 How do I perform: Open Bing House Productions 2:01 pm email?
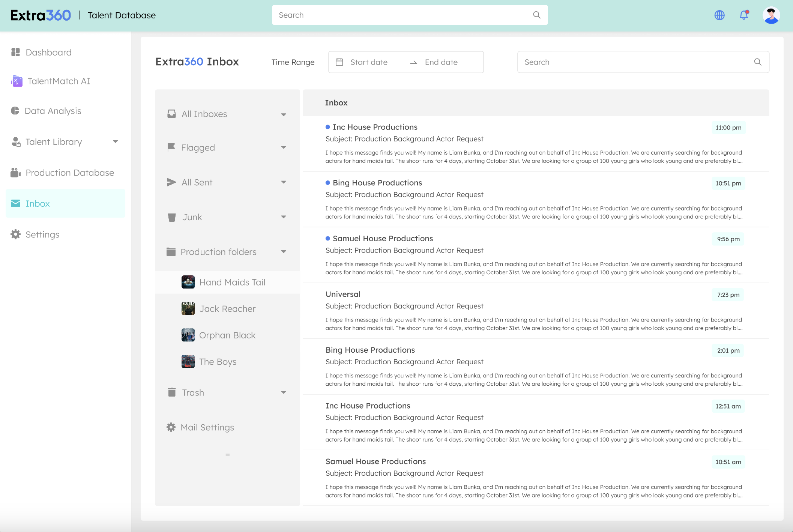[536, 367]
